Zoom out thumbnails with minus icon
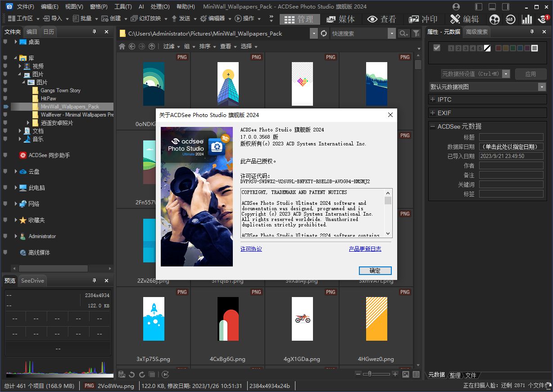Viewport: 553px width, 392px height. (358, 374)
